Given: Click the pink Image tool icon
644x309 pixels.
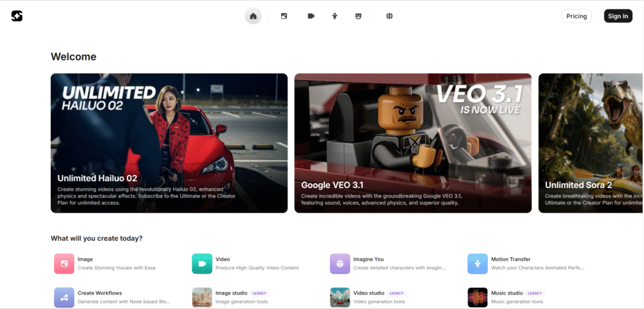Looking at the screenshot, I should [64, 264].
